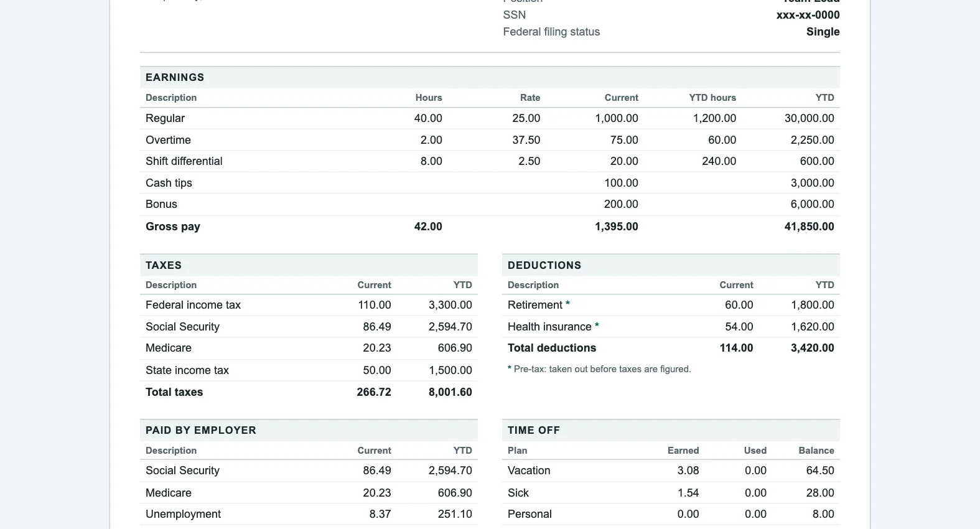Select Regular YTD hours 1,200.00
The width and height of the screenshot is (980, 529).
pyautogui.click(x=714, y=118)
